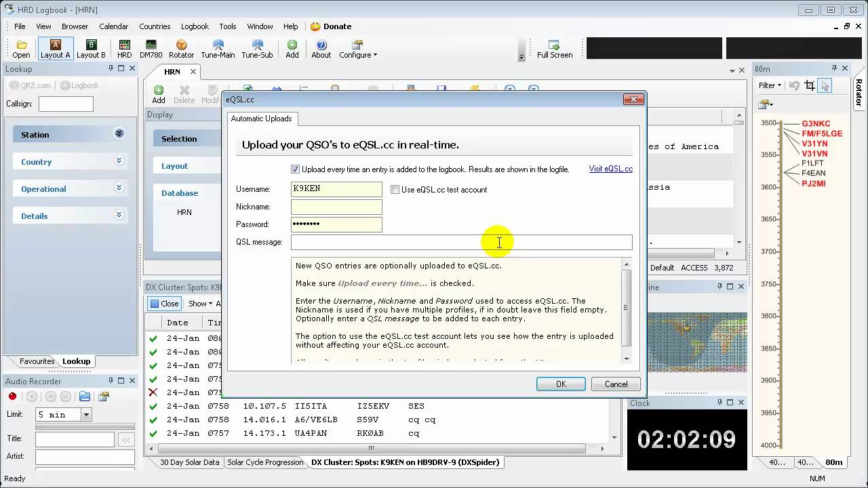
Task: Open the Filter dropdown in the 80m pane
Action: 770,85
